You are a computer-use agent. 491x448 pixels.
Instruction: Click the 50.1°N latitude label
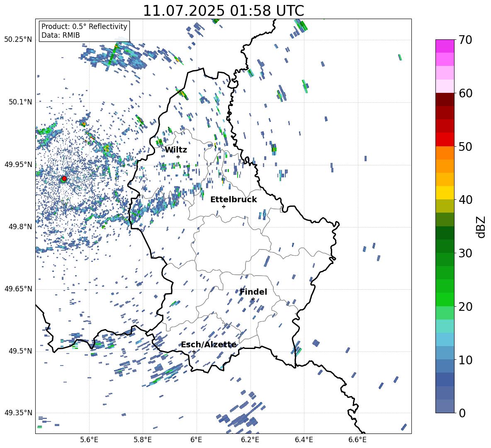point(20,102)
